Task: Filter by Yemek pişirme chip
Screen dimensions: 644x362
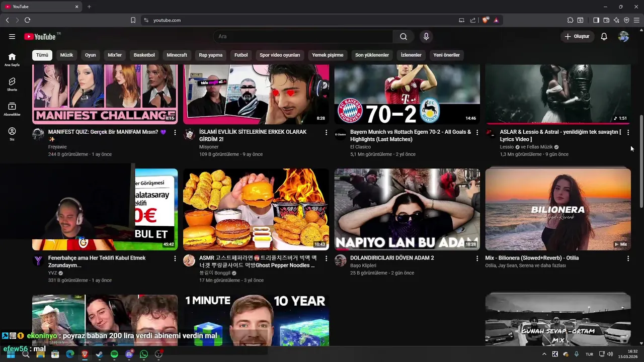Action: [x=328, y=55]
